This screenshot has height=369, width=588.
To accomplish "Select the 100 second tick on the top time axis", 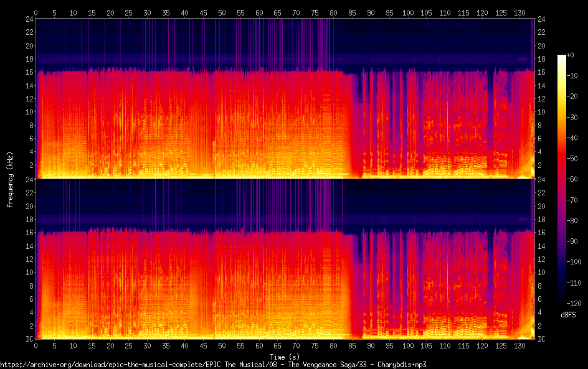I will tap(407, 12).
